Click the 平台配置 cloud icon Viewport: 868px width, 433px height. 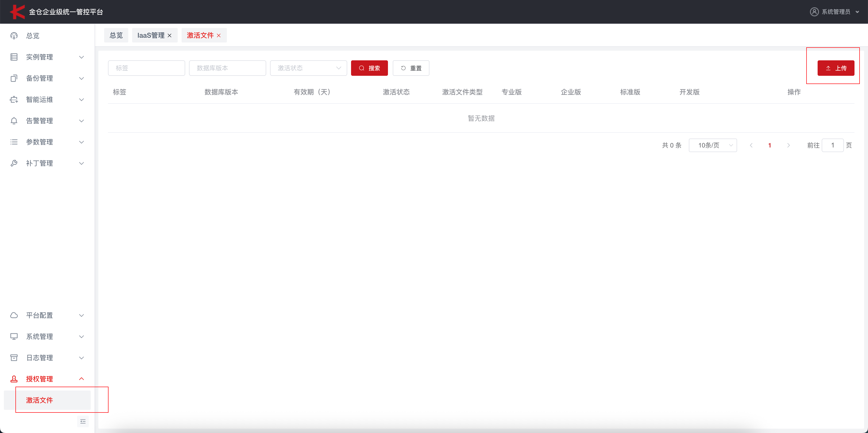(x=14, y=315)
